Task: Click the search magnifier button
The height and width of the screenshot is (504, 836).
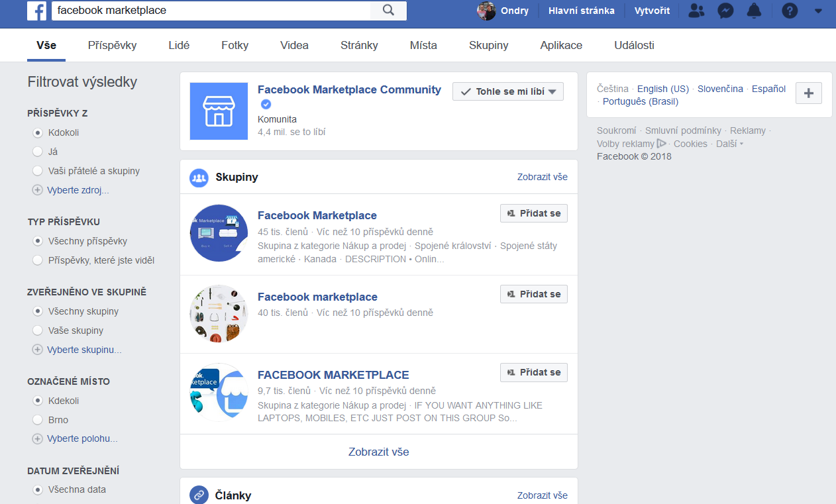Action: pyautogui.click(x=389, y=11)
